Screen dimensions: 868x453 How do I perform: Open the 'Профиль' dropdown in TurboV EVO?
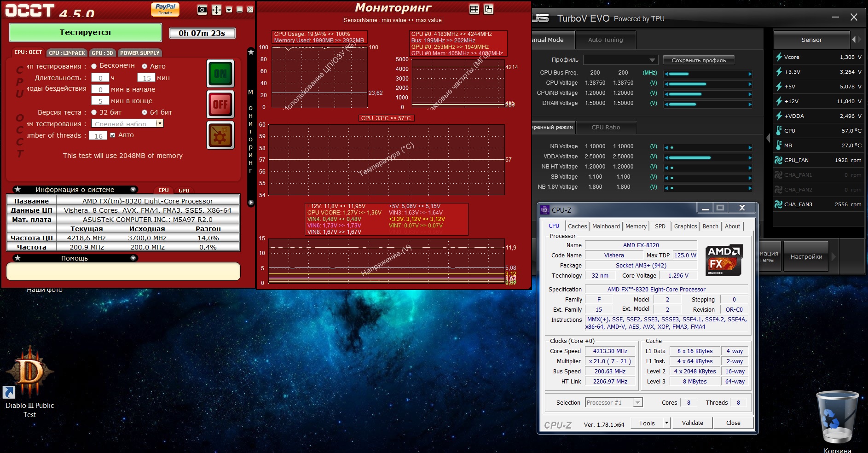click(x=621, y=60)
